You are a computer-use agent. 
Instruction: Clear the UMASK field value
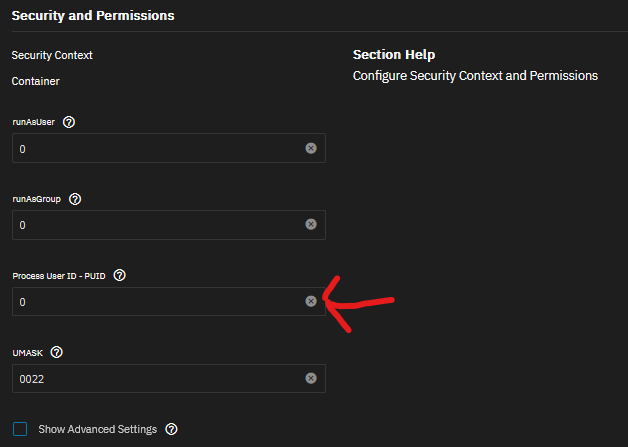click(311, 378)
